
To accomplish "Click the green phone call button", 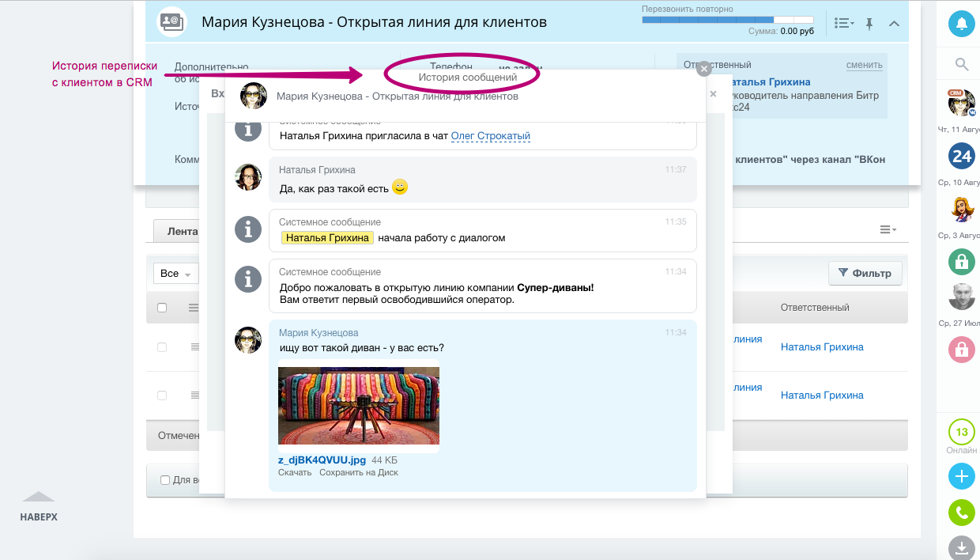I will pos(961,513).
